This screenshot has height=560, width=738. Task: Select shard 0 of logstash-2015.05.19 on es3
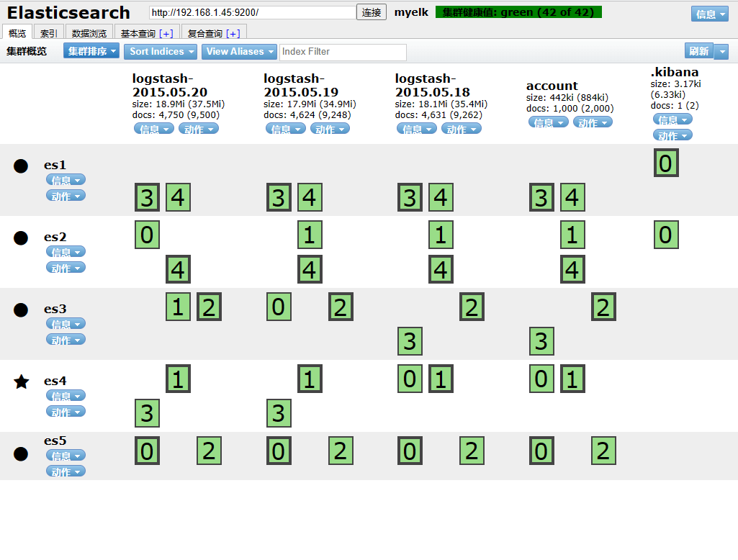(x=279, y=307)
